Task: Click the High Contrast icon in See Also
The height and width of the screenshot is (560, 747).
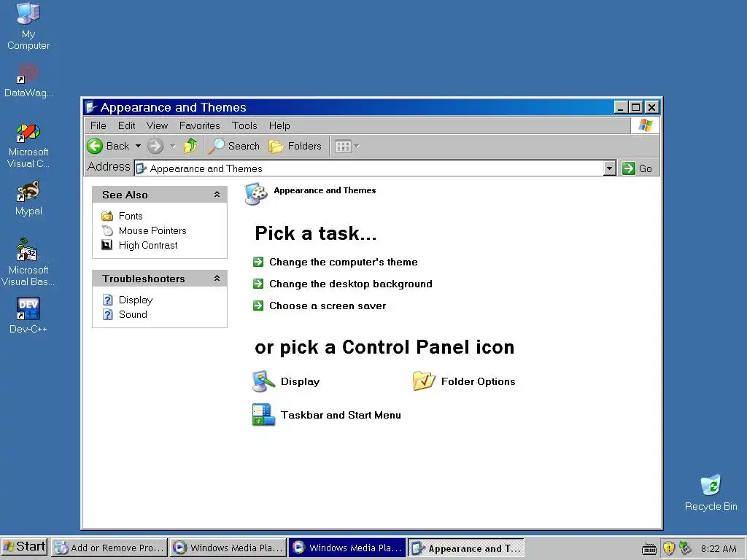Action: [x=107, y=245]
